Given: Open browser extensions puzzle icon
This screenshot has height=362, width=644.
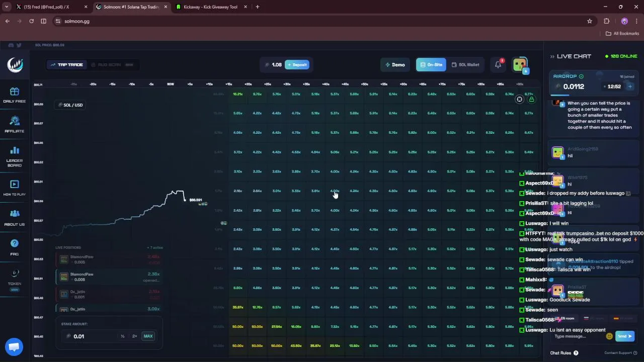Looking at the screenshot, I should coord(606,21).
